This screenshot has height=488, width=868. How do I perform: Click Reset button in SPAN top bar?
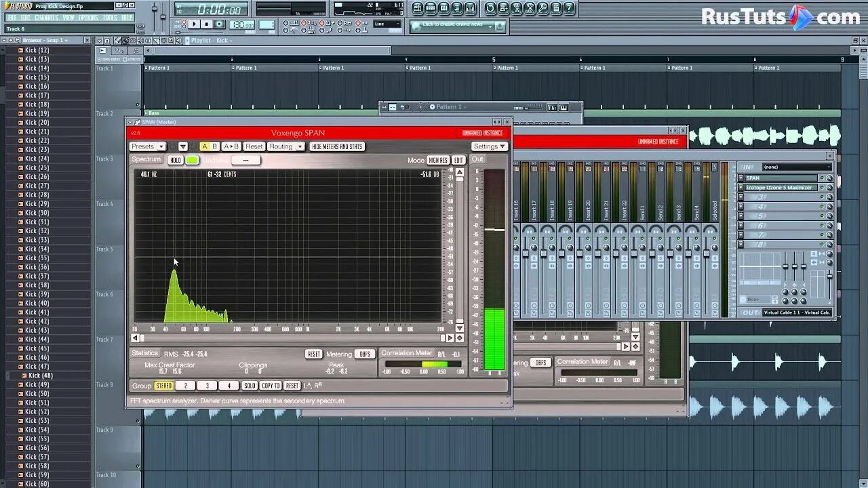(254, 146)
